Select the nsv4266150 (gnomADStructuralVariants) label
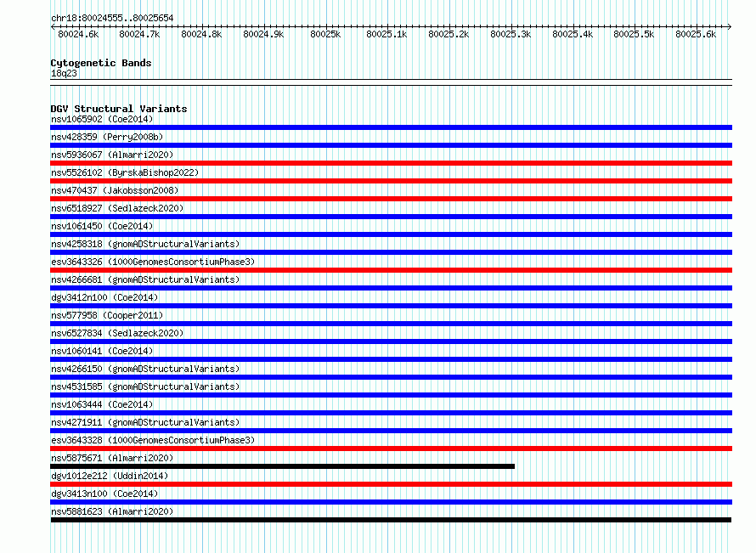Viewport: 756px width, 553px height. point(145,369)
